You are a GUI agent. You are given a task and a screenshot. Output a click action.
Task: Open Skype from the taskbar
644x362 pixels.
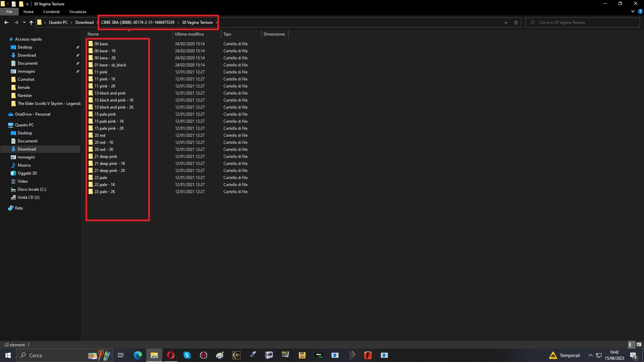coord(187,355)
